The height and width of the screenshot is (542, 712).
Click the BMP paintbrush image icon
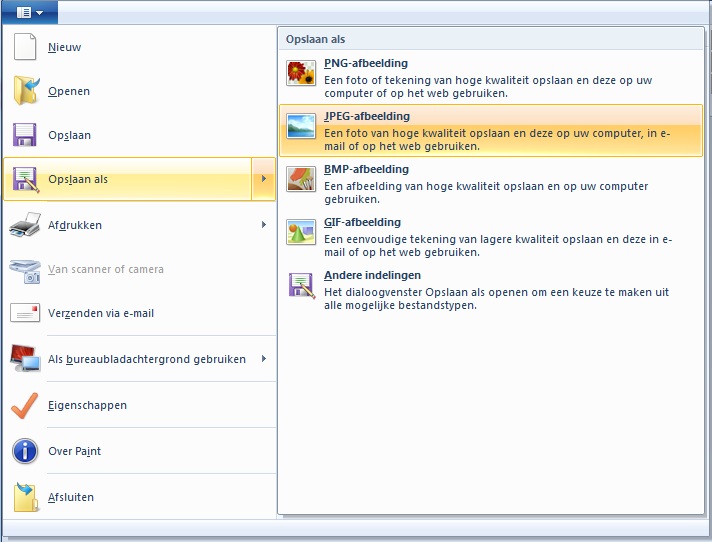[301, 179]
